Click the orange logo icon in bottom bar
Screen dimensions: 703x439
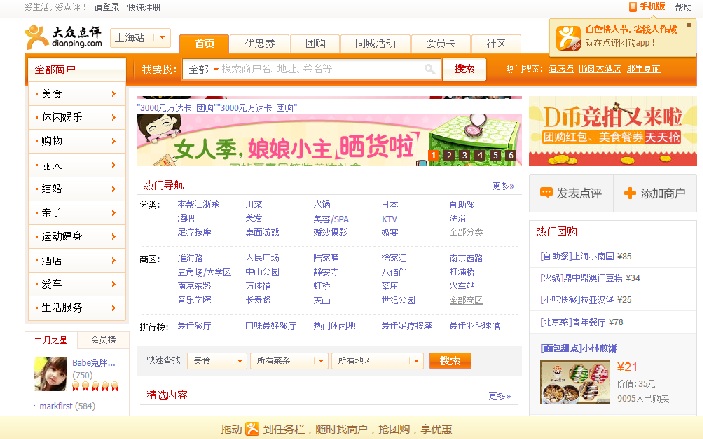coord(252,429)
